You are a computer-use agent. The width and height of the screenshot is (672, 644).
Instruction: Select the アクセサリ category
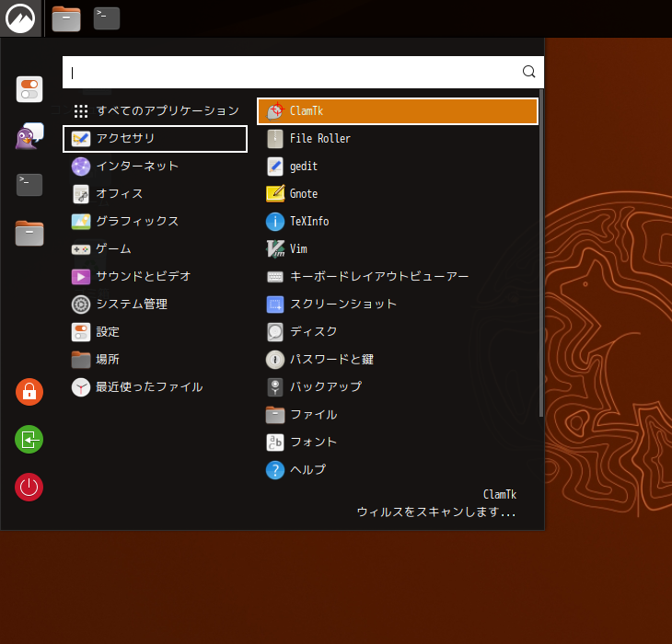point(156,138)
